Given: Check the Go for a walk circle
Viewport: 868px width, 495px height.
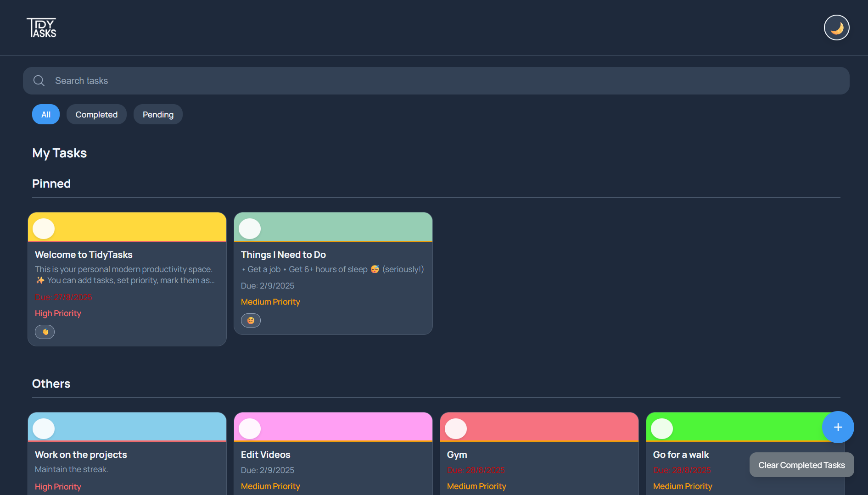Looking at the screenshot, I should click(662, 428).
